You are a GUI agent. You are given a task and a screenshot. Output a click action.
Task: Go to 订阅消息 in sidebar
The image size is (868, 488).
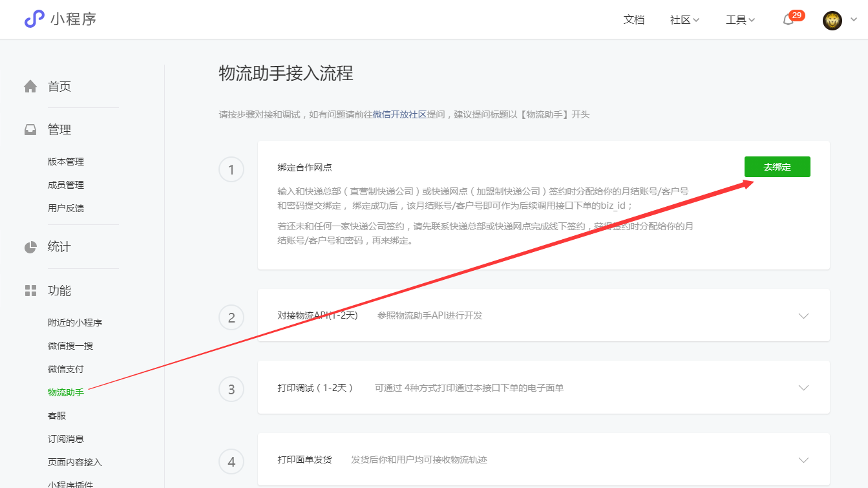66,439
